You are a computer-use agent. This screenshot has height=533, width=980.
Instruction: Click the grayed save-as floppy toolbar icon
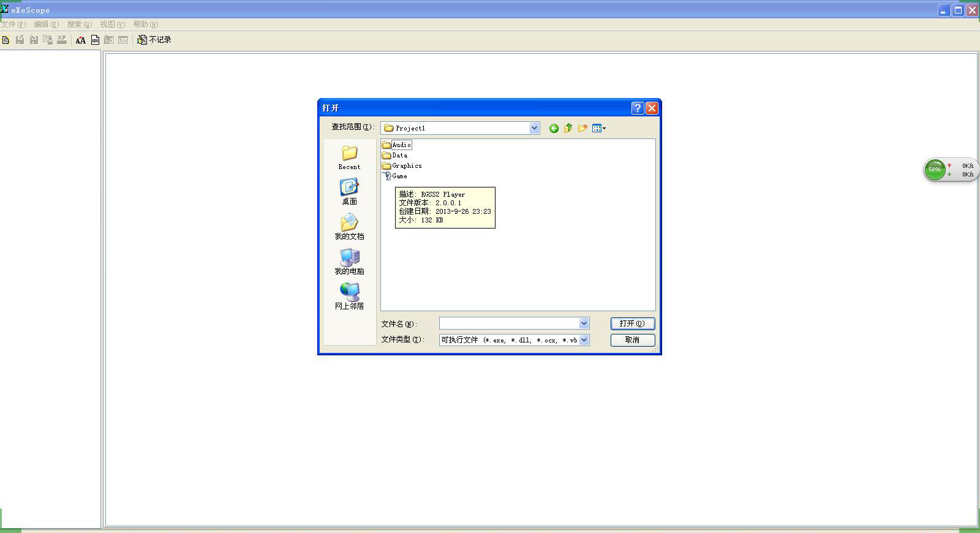(x=48, y=40)
